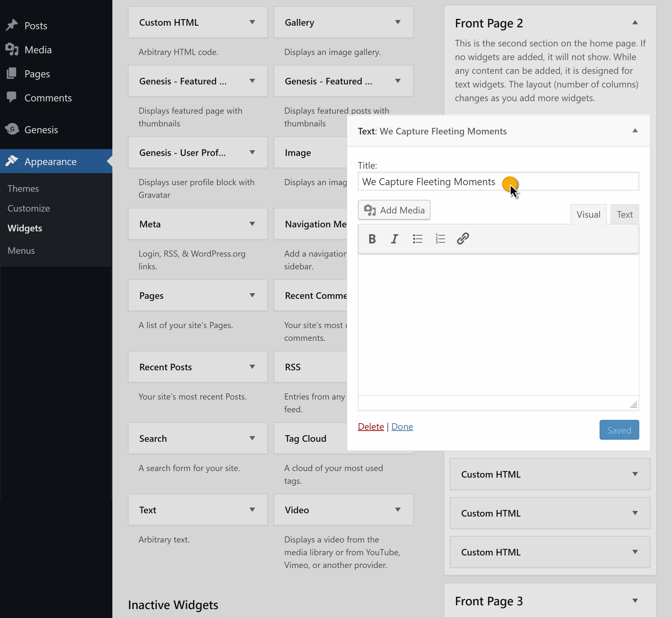
Task: Collapse the Text widget header arrow
Action: (x=634, y=131)
